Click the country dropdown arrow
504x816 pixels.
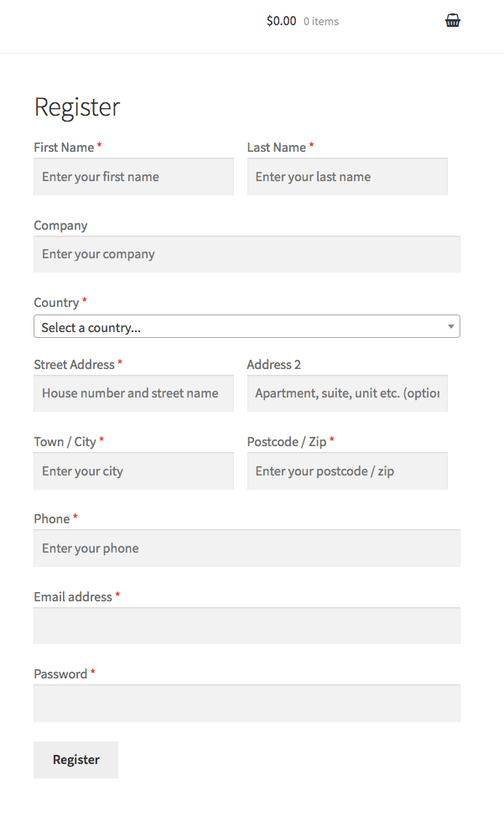tap(451, 326)
